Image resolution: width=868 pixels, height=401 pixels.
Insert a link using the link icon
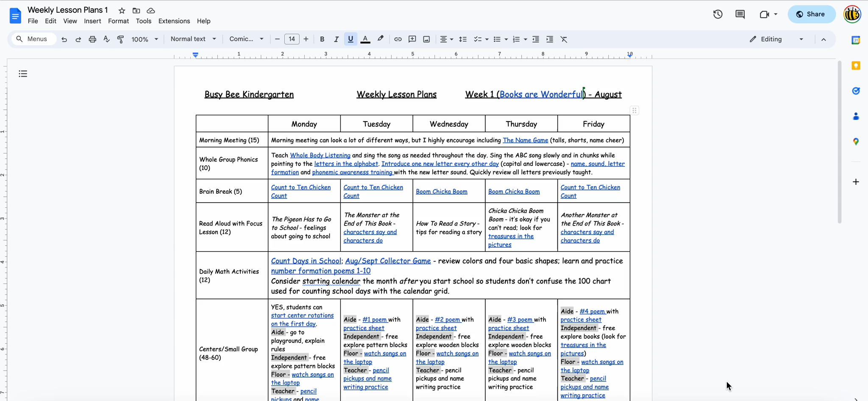[x=398, y=39]
